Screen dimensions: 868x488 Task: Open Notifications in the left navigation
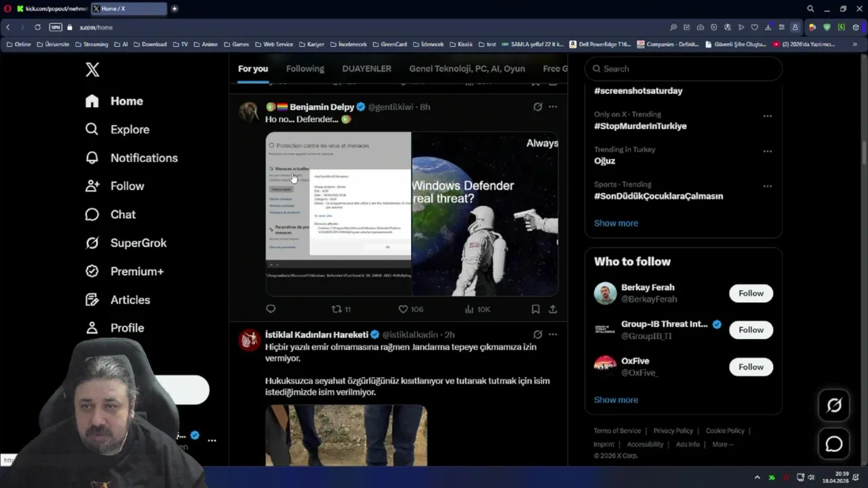[131, 158]
